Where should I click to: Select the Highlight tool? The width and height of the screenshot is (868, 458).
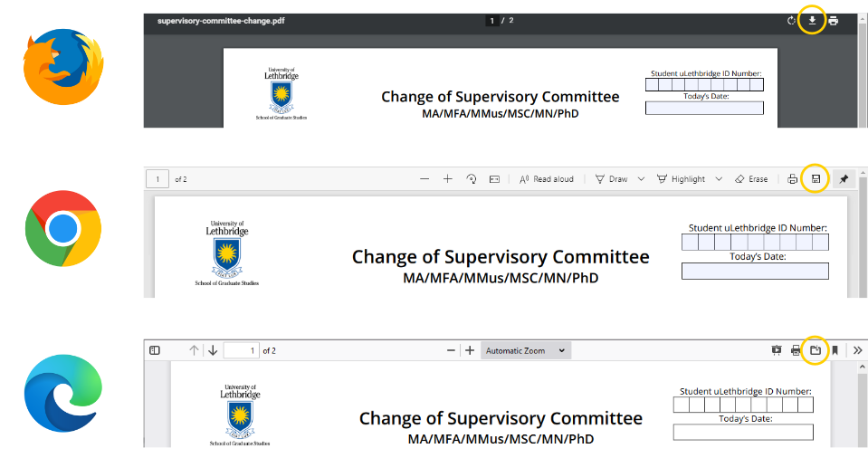(681, 179)
